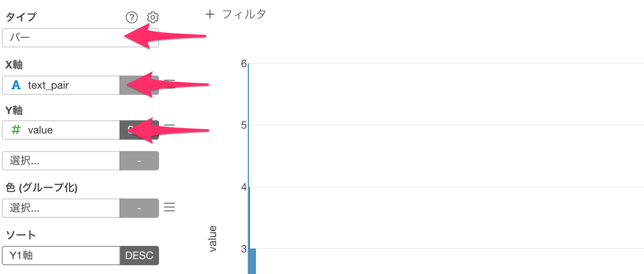The image size is (644, 274).
Task: Open the second Y軸 選択... dropdown
Action: click(61, 161)
